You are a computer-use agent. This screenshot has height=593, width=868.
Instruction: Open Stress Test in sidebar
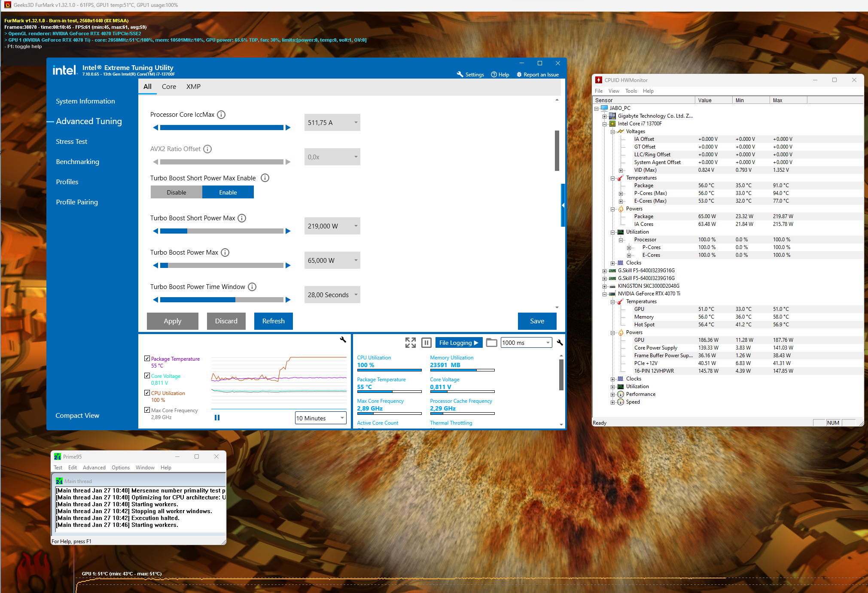point(71,141)
